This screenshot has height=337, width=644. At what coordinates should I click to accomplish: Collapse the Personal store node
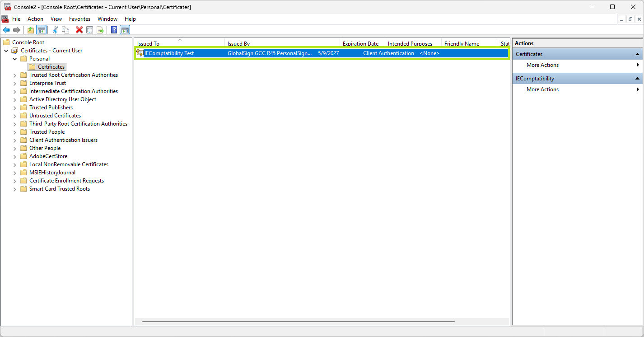point(15,59)
